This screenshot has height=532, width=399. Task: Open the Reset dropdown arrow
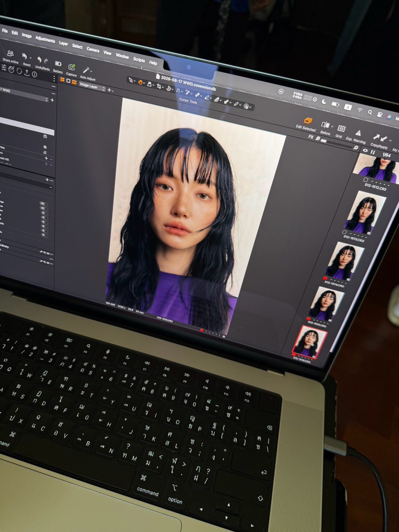point(30,58)
